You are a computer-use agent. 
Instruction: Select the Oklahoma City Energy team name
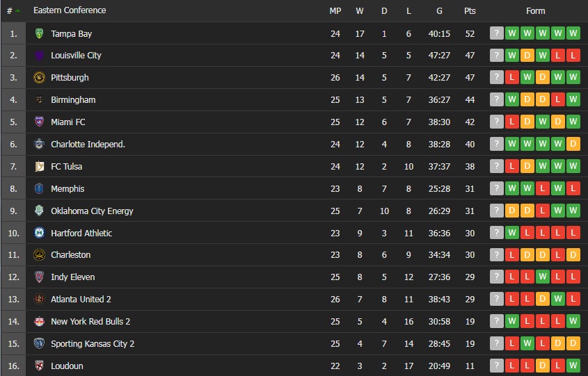pyautogui.click(x=92, y=211)
